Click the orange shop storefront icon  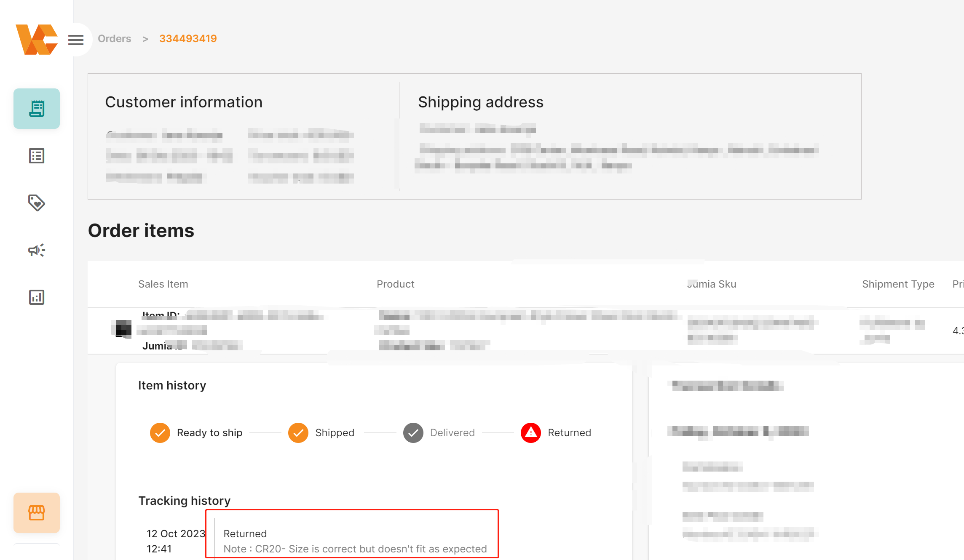pyautogui.click(x=37, y=513)
